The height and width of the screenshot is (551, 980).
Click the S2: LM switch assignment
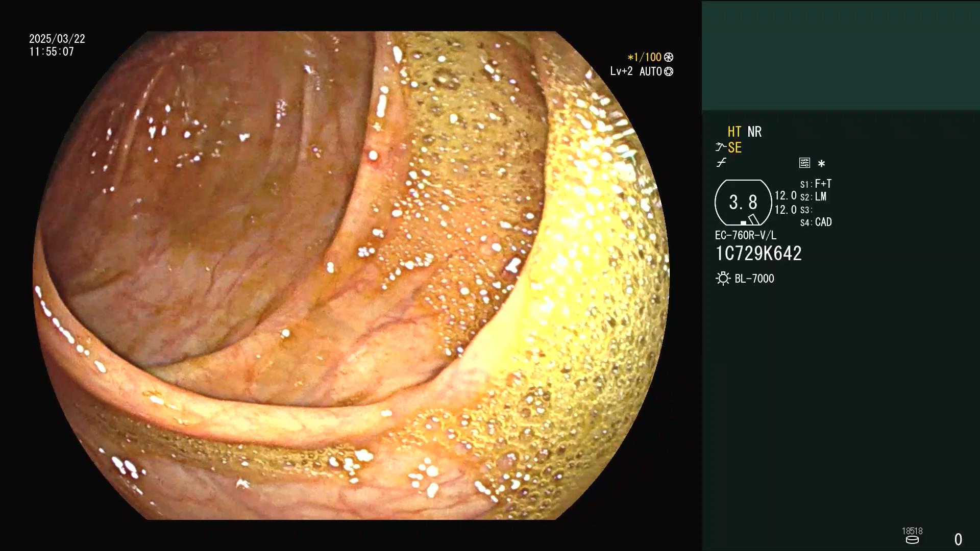click(x=814, y=196)
